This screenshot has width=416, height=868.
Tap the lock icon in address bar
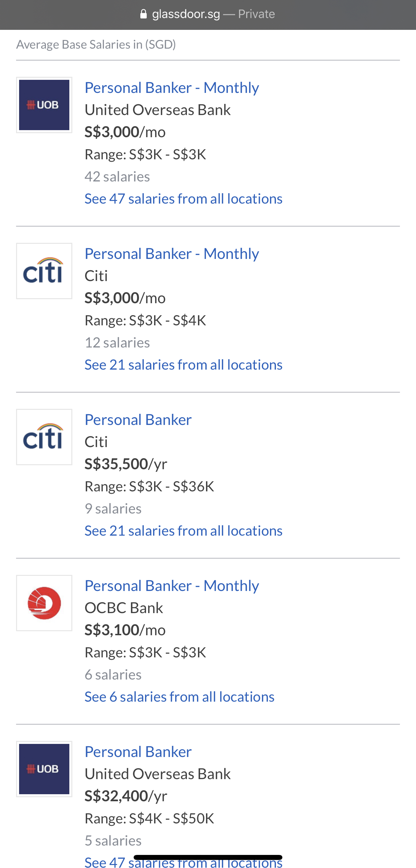143,14
